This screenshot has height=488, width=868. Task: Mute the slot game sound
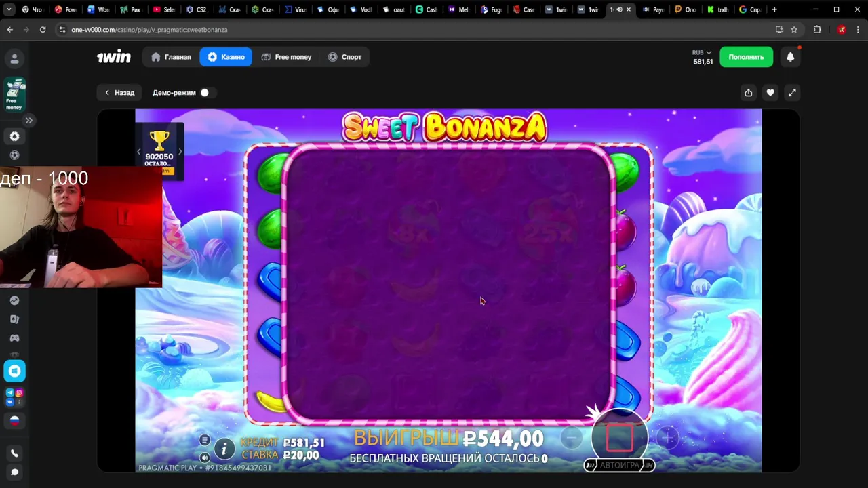coord(205,457)
